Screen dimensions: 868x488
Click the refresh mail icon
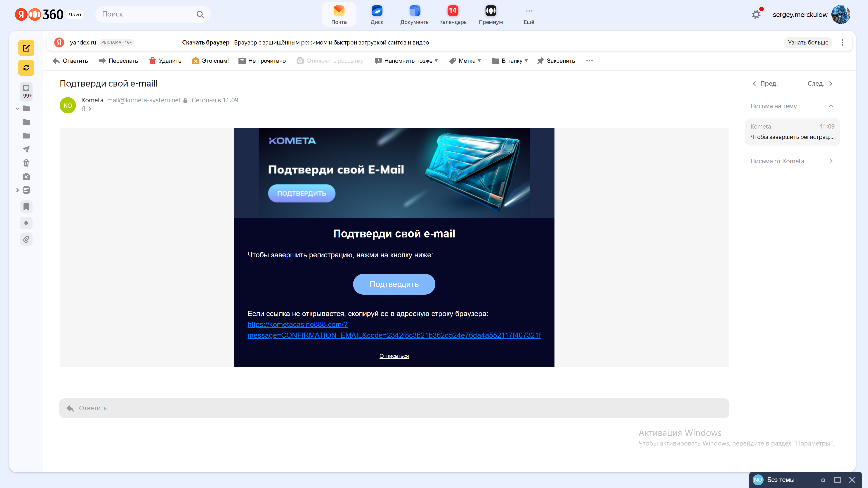click(26, 68)
